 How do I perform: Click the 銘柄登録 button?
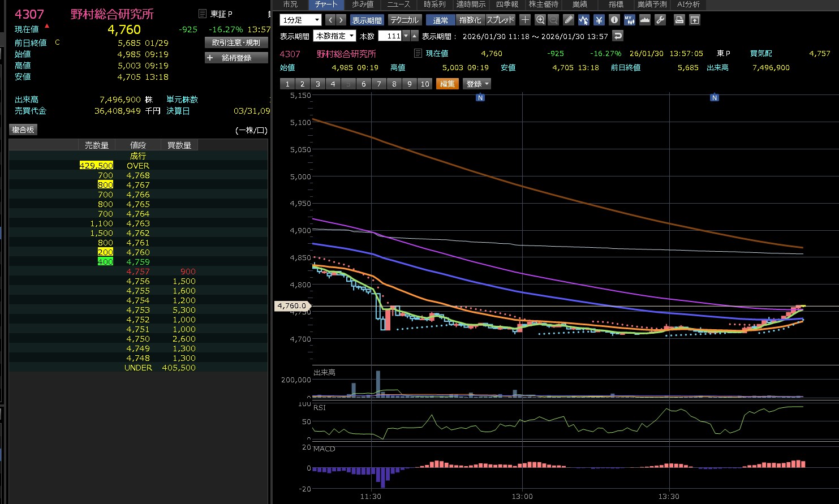236,58
